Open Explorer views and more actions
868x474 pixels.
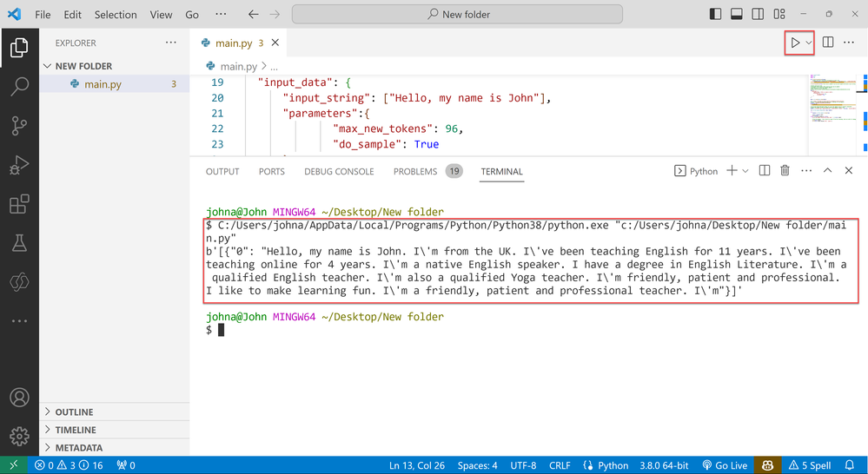pos(170,43)
